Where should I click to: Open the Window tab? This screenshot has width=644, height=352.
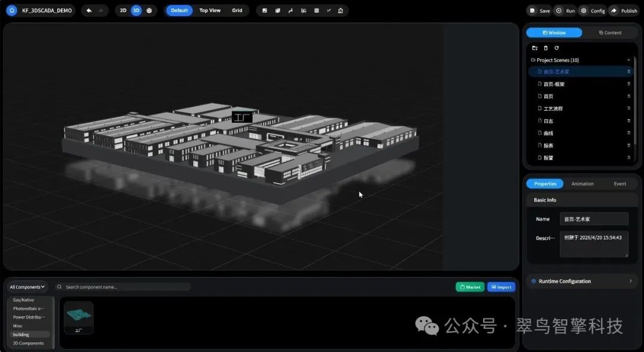(554, 33)
